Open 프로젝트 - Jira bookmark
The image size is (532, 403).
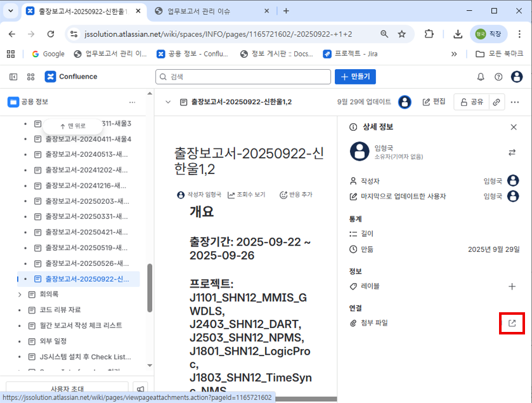(353, 54)
